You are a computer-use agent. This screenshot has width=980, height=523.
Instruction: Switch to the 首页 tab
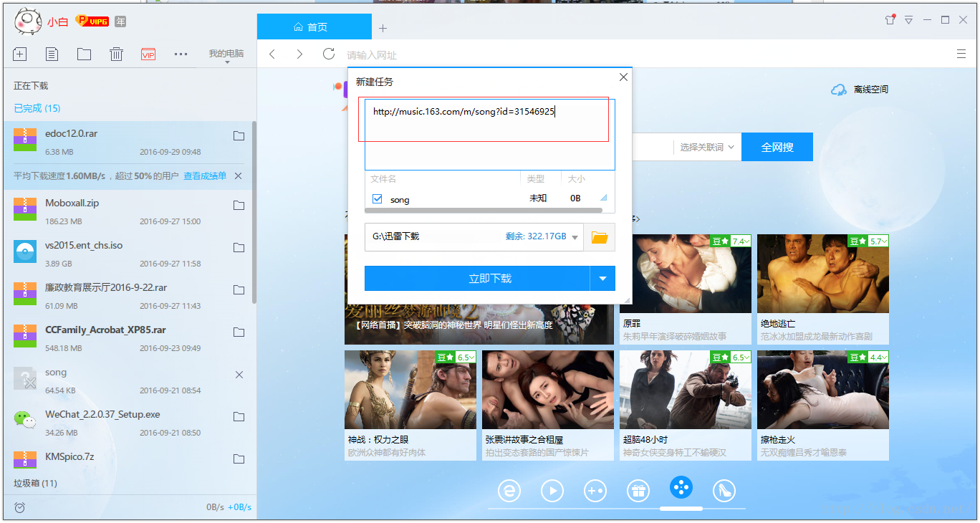[314, 27]
